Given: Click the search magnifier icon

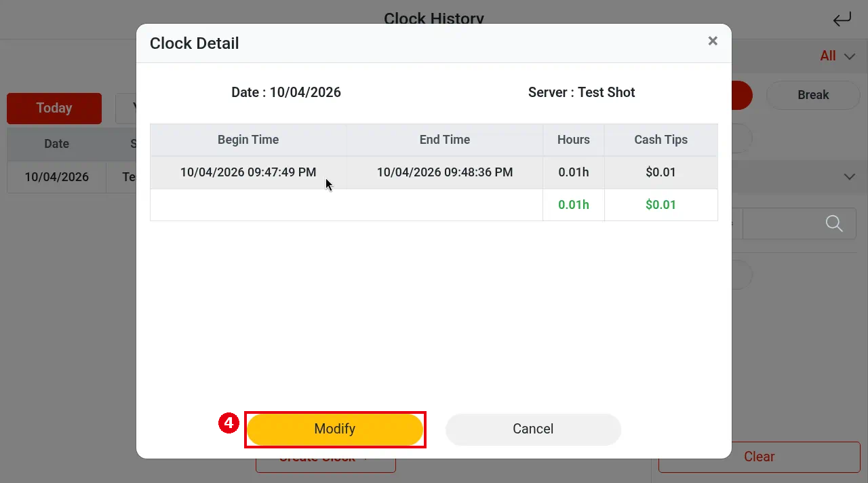Looking at the screenshot, I should (834, 223).
